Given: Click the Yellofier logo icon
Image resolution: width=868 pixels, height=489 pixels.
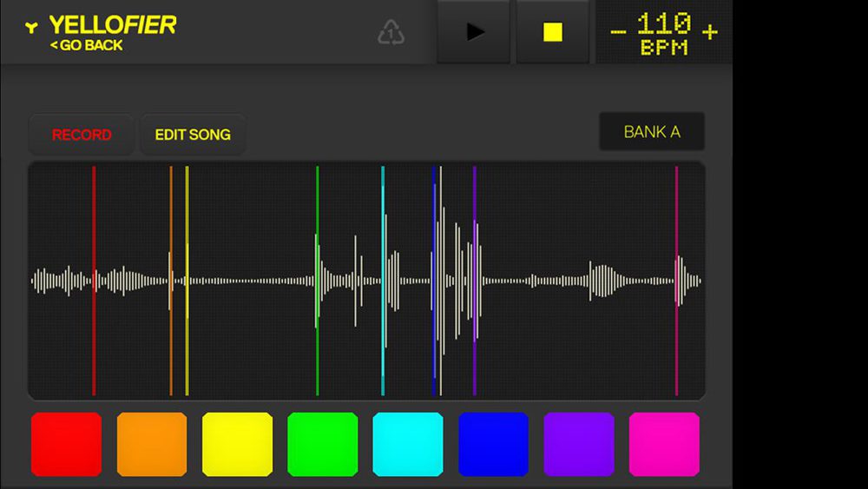Looking at the screenshot, I should [31, 27].
